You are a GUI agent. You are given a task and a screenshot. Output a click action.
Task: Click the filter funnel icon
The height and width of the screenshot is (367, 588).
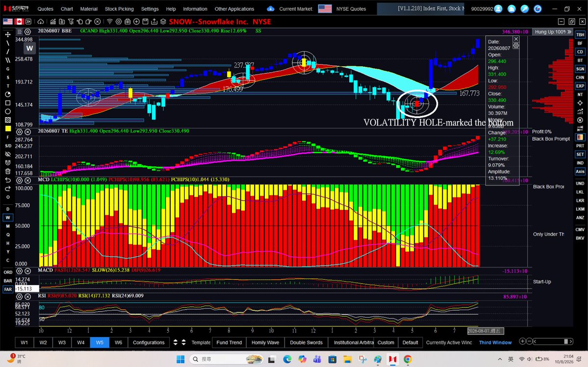(x=71, y=22)
